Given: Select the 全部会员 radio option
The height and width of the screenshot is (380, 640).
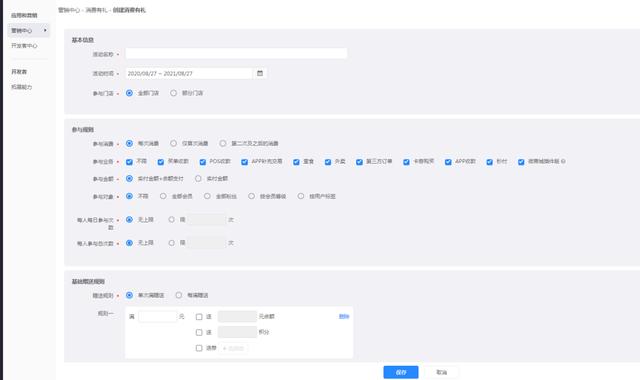Looking at the screenshot, I should [163, 196].
